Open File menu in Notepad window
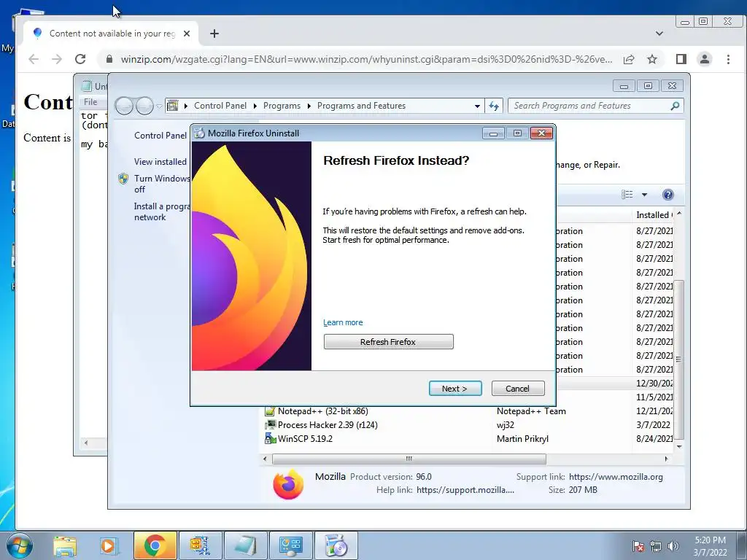747x560 pixels. pos(90,102)
